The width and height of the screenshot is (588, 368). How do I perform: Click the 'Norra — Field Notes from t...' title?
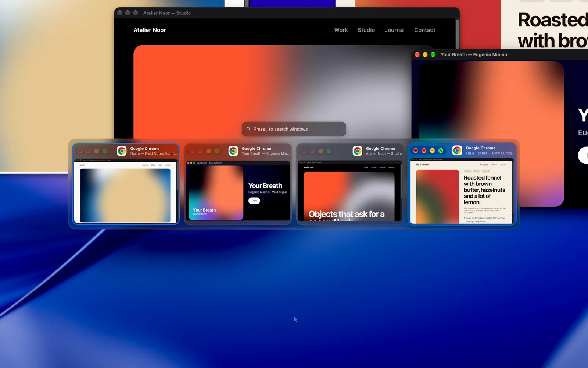(x=154, y=154)
